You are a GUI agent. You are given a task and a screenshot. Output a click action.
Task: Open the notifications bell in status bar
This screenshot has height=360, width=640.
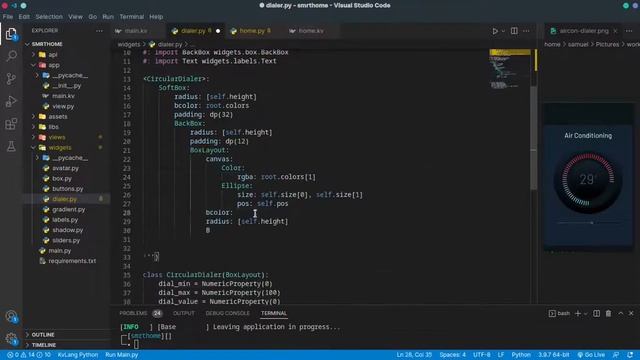click(630, 355)
